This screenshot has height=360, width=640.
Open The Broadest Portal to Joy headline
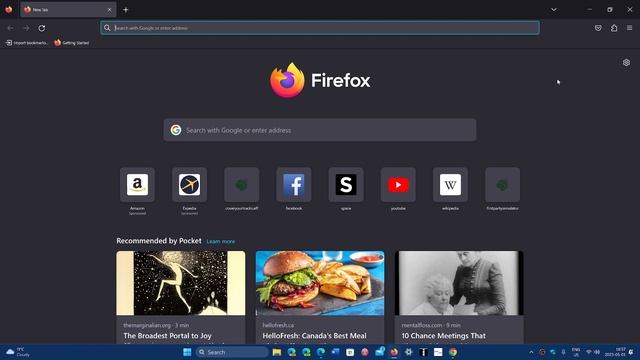point(167,336)
